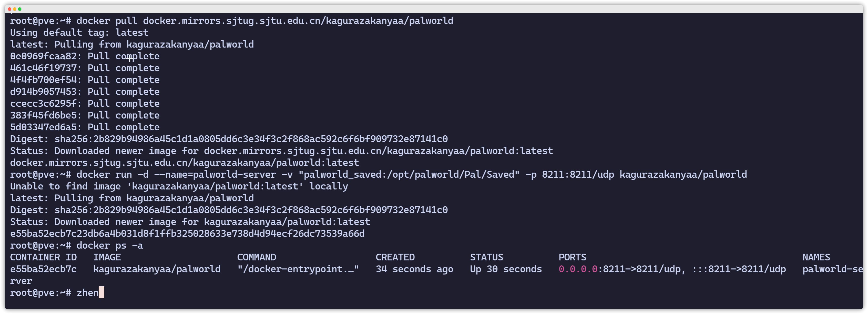This screenshot has width=868, height=314.
Task: Click the typed 'zhen' at the prompt
Action: pos(88,292)
